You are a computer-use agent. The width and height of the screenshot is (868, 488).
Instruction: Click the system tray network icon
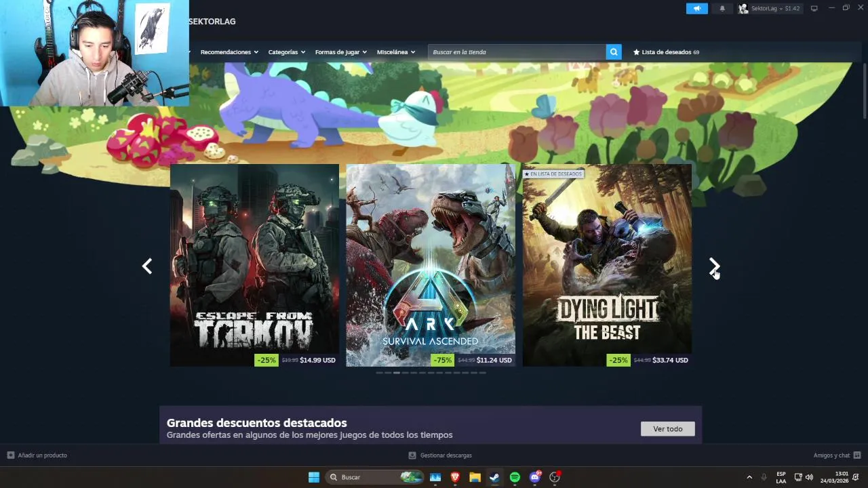[x=798, y=477]
